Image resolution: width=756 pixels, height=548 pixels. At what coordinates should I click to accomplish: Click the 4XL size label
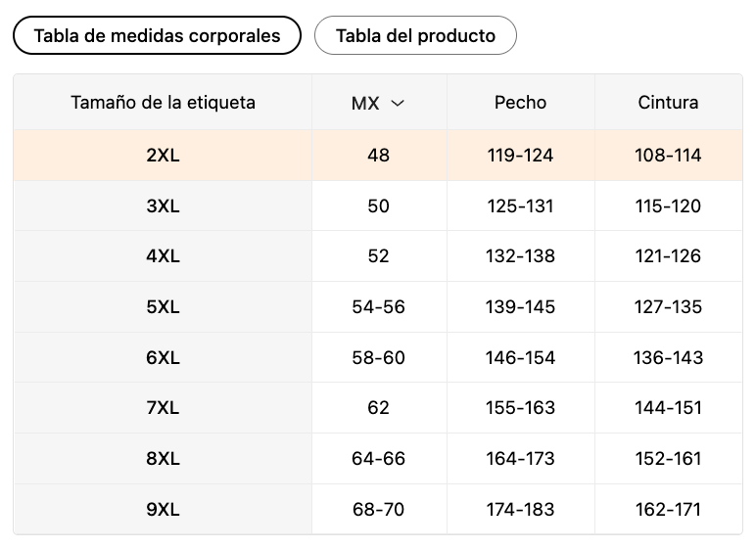coord(163,256)
